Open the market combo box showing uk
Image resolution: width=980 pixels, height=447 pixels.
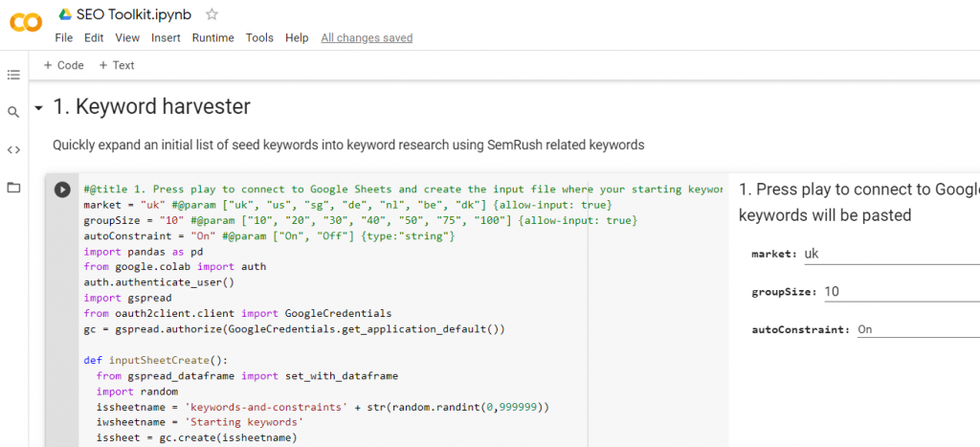[892, 254]
